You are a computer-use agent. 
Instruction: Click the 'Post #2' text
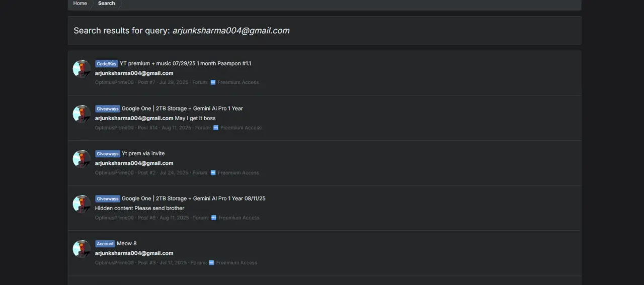pos(147,172)
